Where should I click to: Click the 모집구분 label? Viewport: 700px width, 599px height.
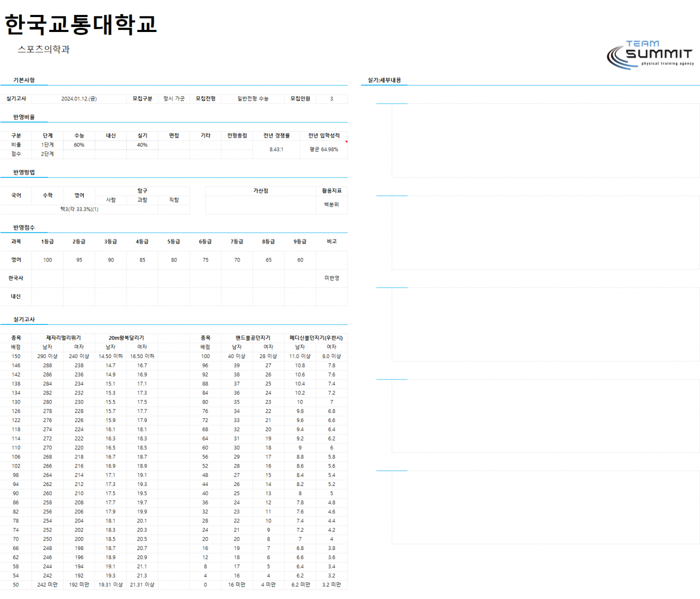(142, 98)
